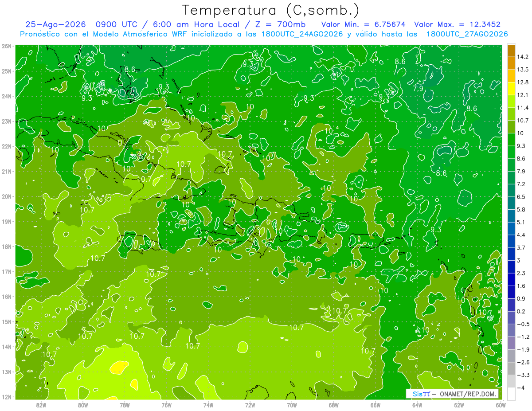The image size is (532, 411).
Task: Click the 64W longitude axis label
Action: 417,405
